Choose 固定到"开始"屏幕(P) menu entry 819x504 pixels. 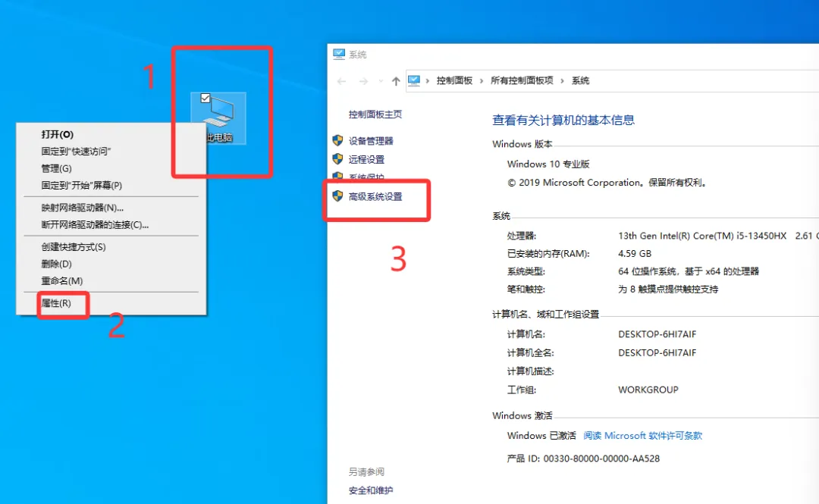coord(111,186)
